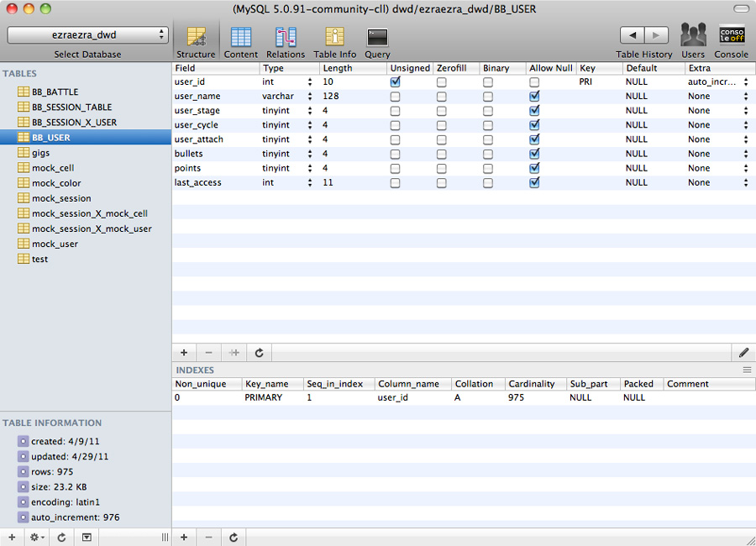The image size is (756, 546).
Task: Open the ezraezra_dwd database dropdown
Action: pyautogui.click(x=88, y=35)
